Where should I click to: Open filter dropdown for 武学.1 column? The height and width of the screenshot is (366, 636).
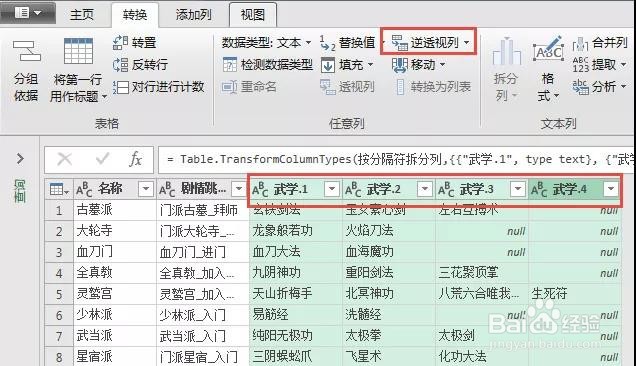tap(332, 189)
